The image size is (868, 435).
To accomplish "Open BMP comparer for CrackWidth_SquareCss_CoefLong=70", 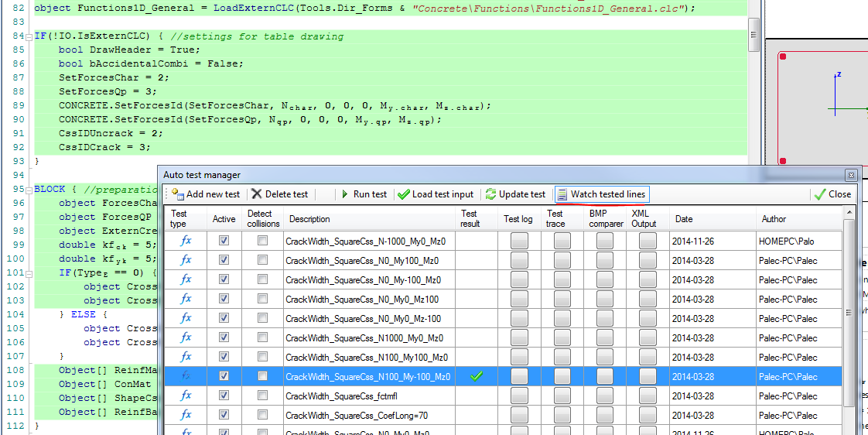I will point(605,416).
